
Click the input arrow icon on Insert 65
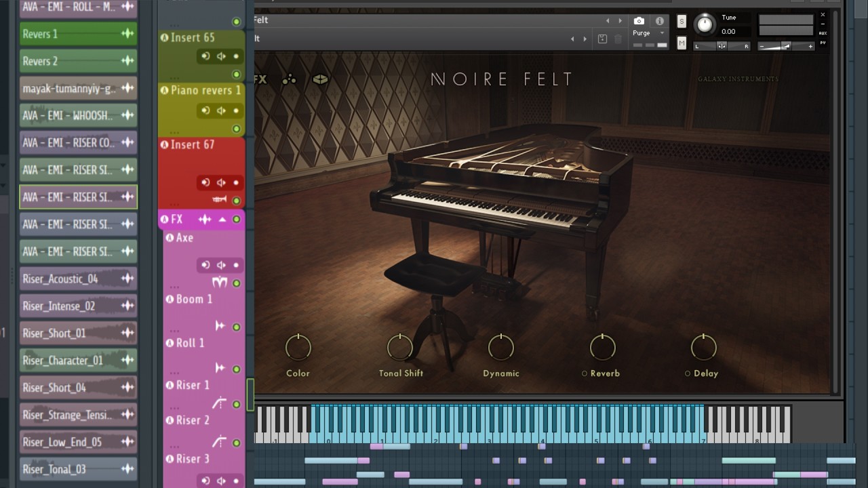click(205, 56)
